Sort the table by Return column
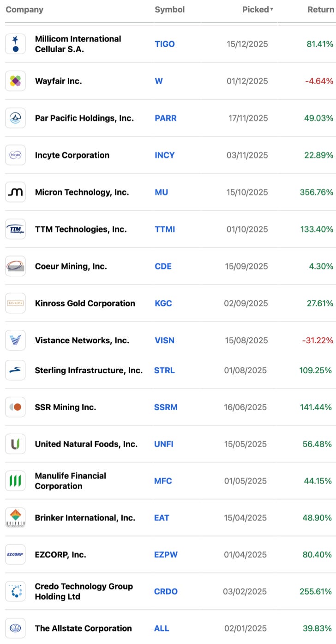The height and width of the screenshot is (644, 336). [x=321, y=9]
